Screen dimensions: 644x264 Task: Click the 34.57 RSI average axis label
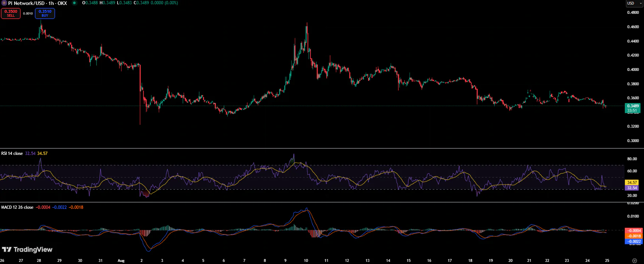632,182
